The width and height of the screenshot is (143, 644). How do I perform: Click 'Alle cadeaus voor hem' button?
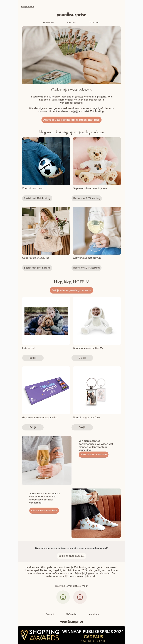click(x=93, y=455)
